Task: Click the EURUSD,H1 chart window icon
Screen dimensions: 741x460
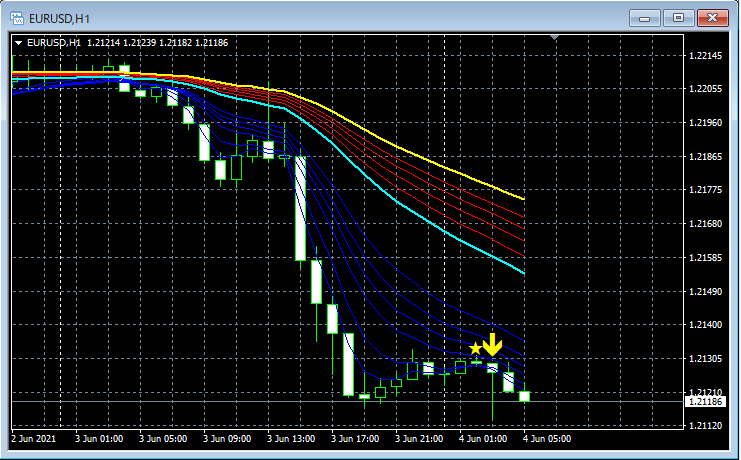Action: point(17,18)
